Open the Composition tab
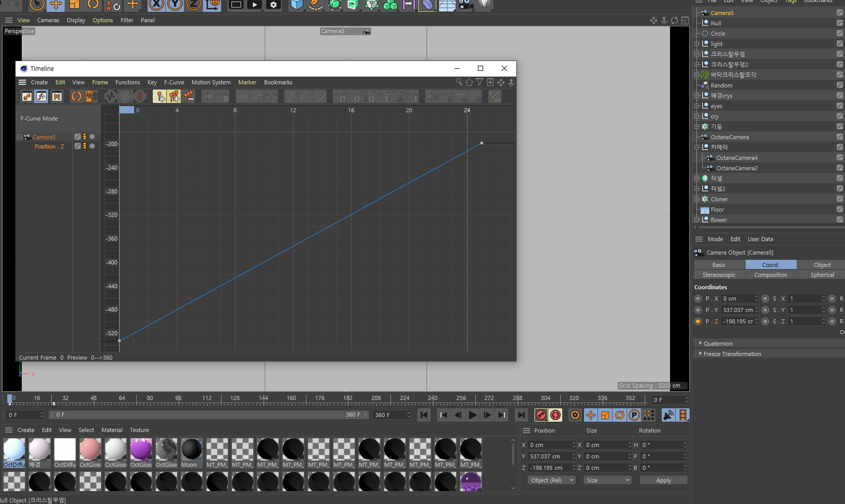Screen dimensions: 845x504 pyautogui.click(x=770, y=275)
